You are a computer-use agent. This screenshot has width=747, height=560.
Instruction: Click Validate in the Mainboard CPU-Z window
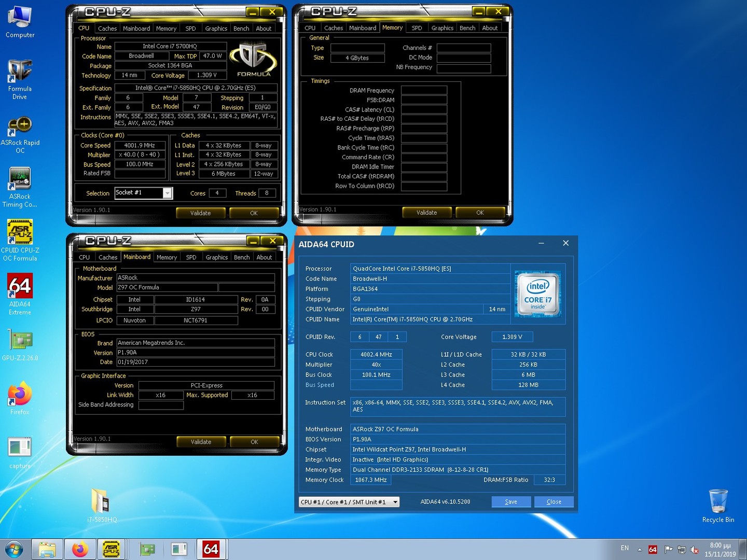[x=201, y=442]
